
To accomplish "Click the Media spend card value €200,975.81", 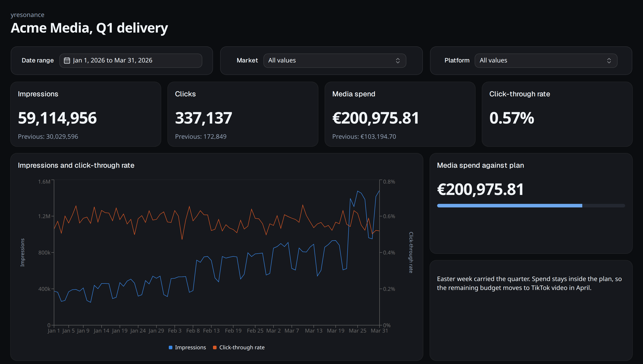I will (x=375, y=118).
